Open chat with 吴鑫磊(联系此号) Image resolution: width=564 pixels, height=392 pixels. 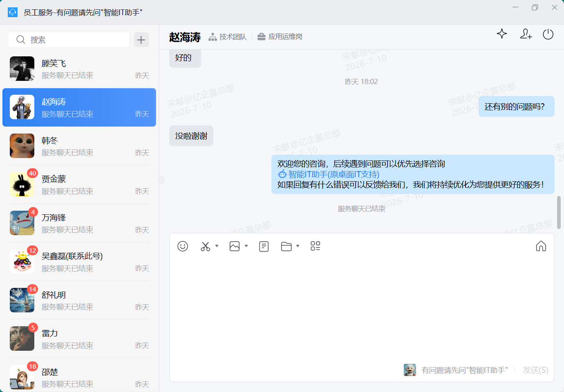(79, 262)
